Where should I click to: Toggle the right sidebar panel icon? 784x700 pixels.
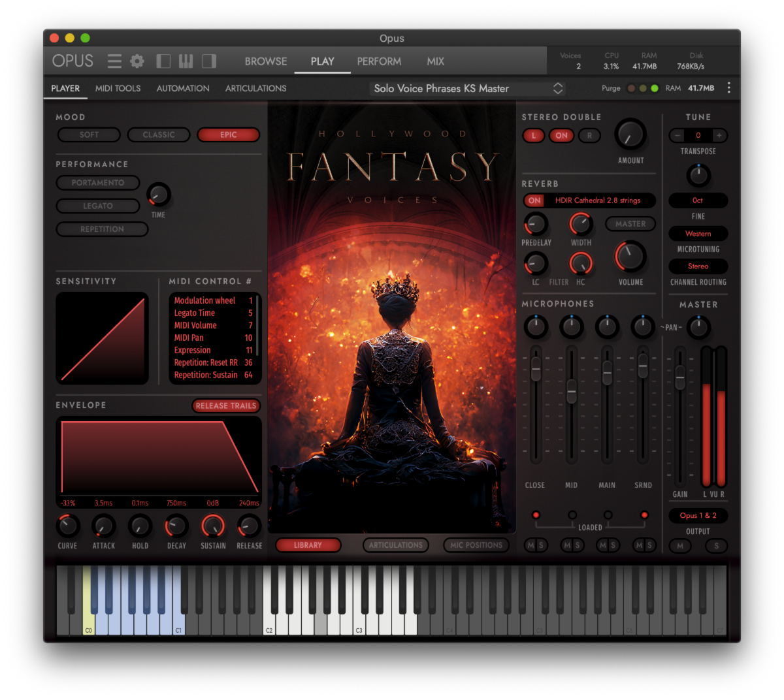click(209, 61)
